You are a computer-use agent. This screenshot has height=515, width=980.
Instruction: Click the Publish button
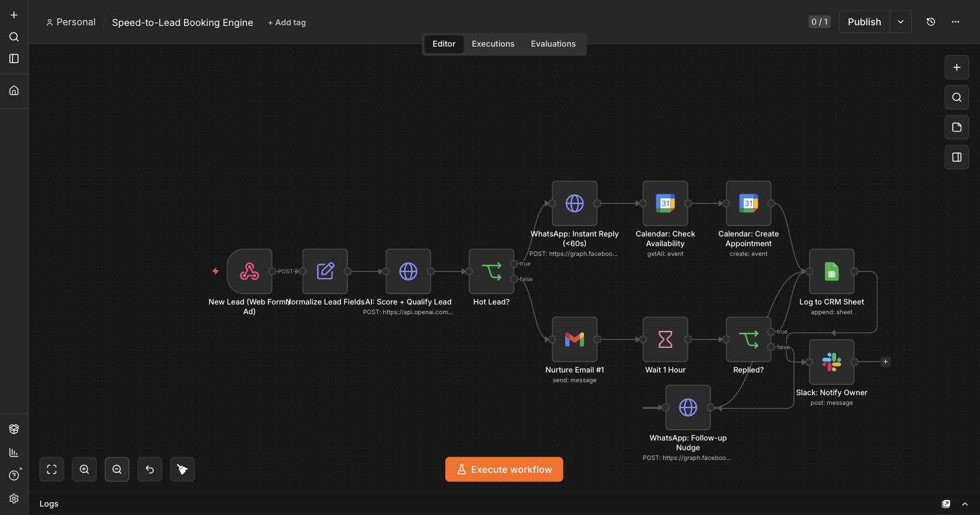point(865,21)
